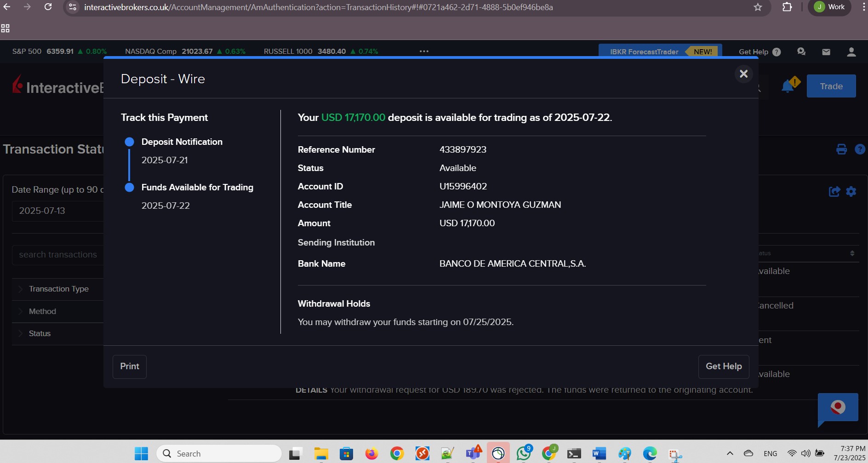The height and width of the screenshot is (463, 868).
Task: Open the notifications bell icon
Action: [789, 86]
